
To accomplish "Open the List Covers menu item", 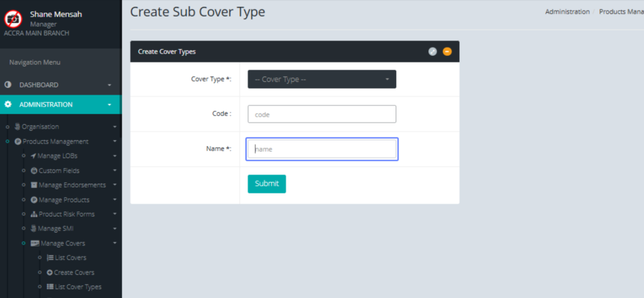I will click(70, 258).
